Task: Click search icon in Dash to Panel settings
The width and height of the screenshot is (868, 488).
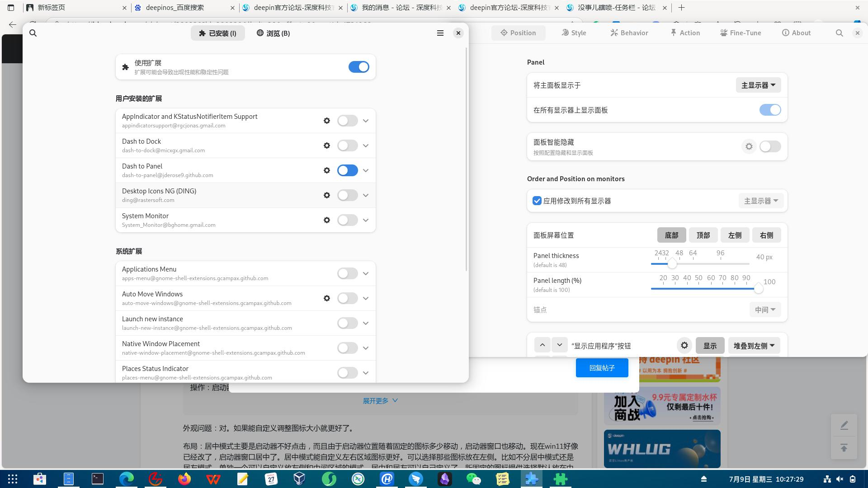Action: click(840, 33)
